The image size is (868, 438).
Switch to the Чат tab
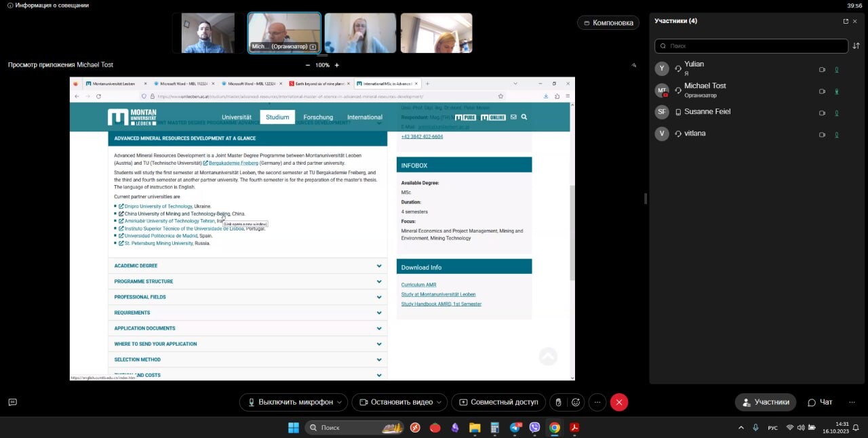click(819, 402)
